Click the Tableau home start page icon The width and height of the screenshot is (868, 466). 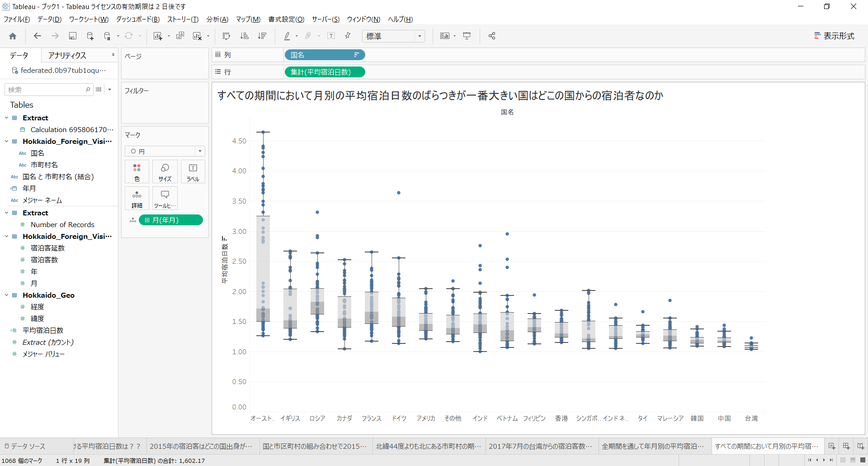click(13, 36)
